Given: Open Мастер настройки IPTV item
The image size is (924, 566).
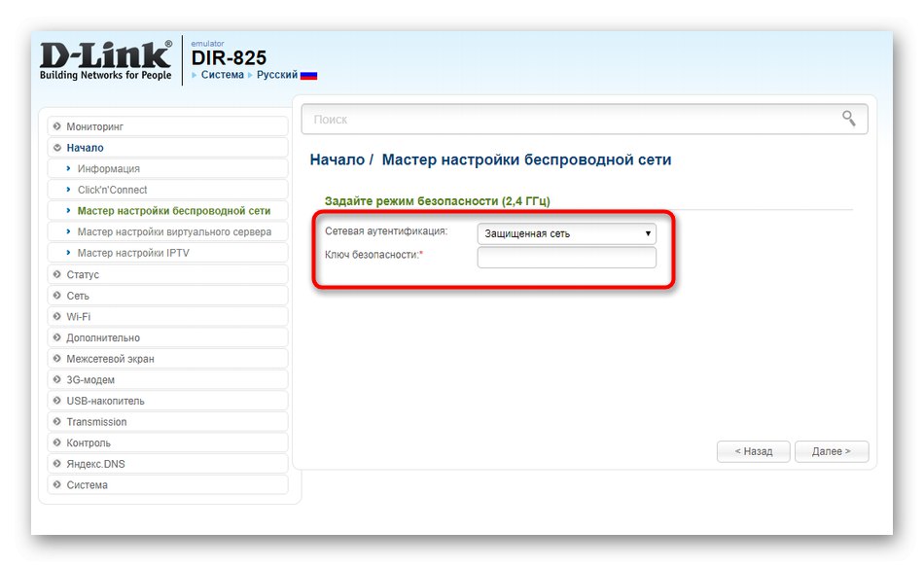Looking at the screenshot, I should (168, 253).
